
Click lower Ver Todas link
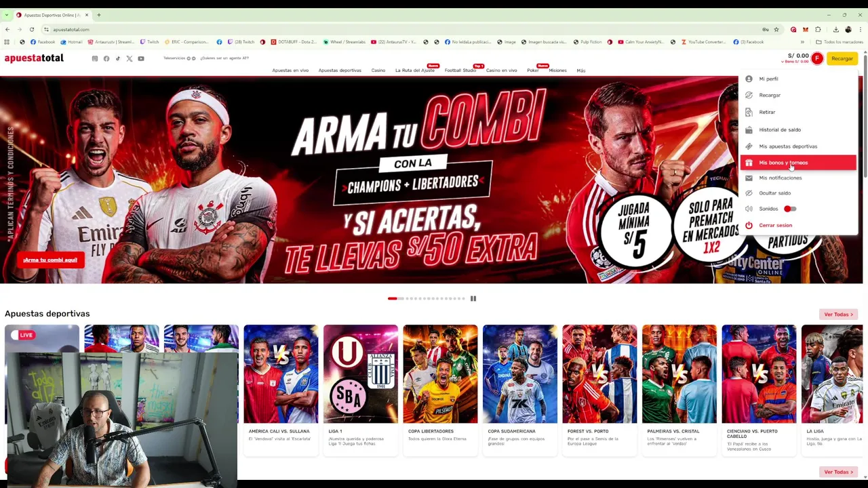point(839,472)
